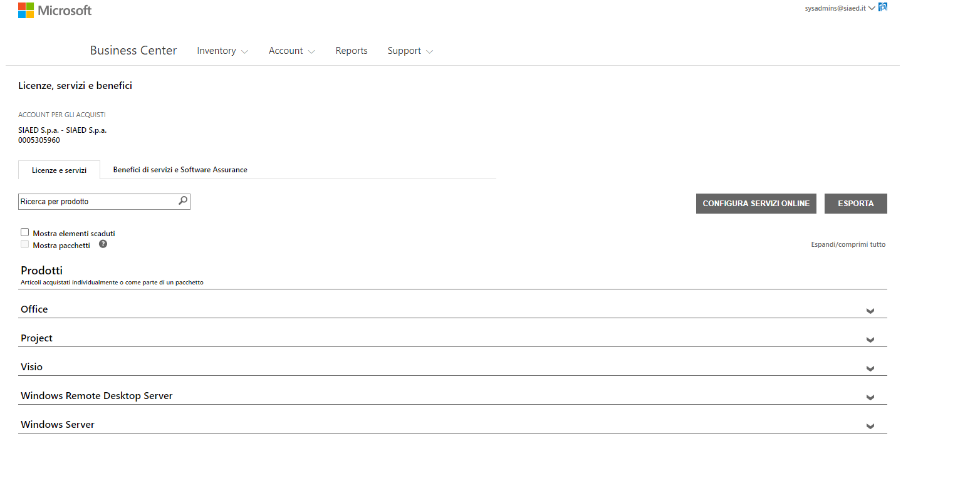The height and width of the screenshot is (483, 980).
Task: Click the Espandi/comprimi tutto link
Action: coord(848,244)
